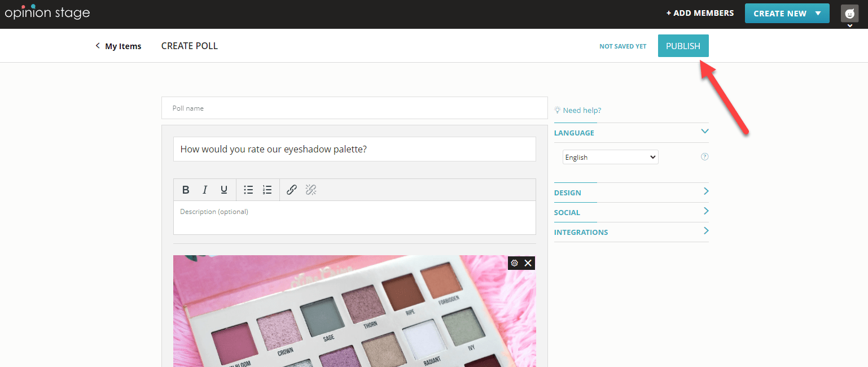Screen dimensions: 868x367
Task: Click the language help question mark icon
Action: (704, 157)
